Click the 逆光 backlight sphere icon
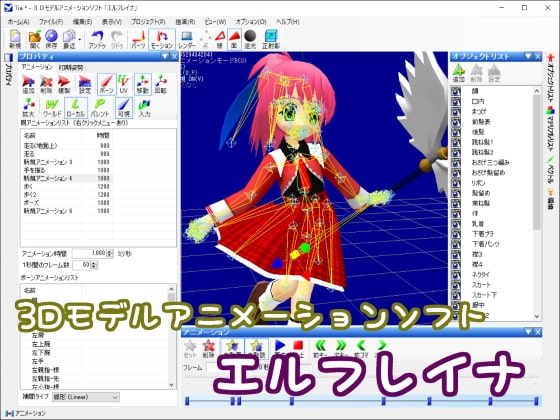Image resolution: width=560 pixels, height=420 pixels. [250, 39]
